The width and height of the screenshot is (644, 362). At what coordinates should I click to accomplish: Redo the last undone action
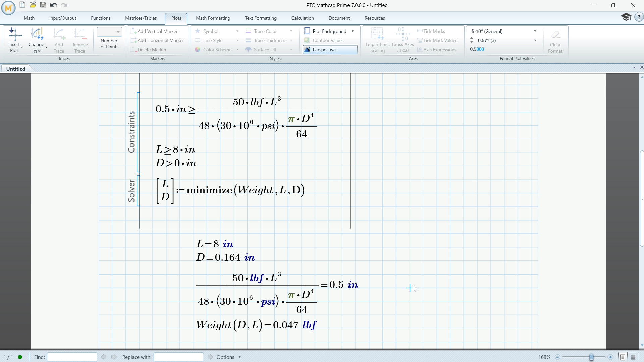coord(64,5)
